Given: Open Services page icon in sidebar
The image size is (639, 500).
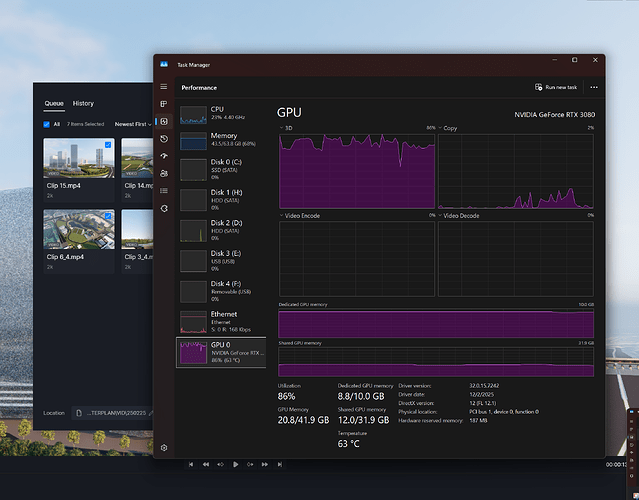Looking at the screenshot, I should coord(164,208).
